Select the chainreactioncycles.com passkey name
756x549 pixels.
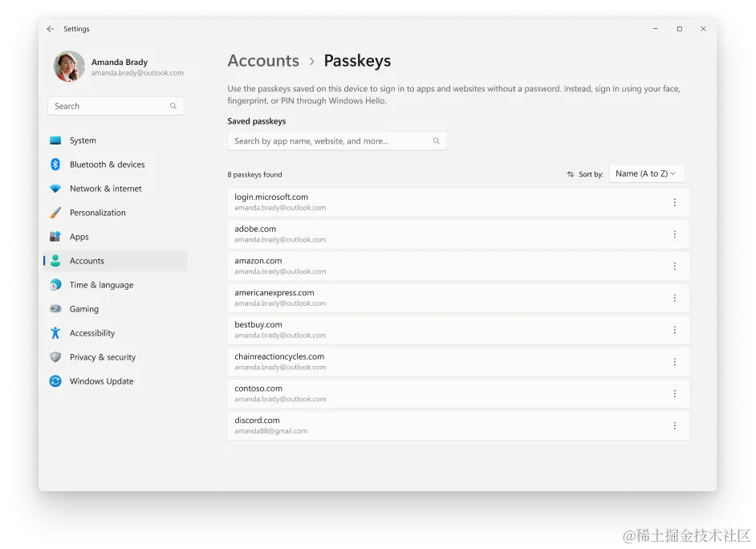point(279,356)
